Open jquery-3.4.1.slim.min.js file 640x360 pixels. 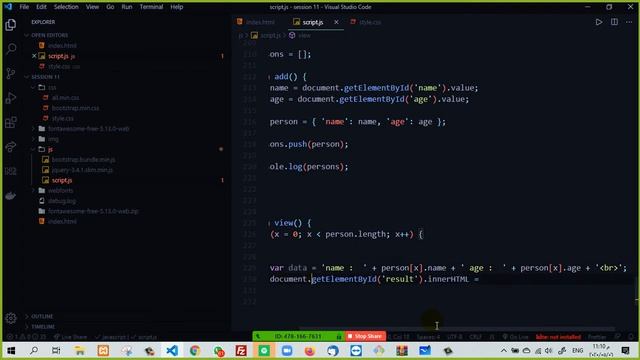tap(82, 170)
